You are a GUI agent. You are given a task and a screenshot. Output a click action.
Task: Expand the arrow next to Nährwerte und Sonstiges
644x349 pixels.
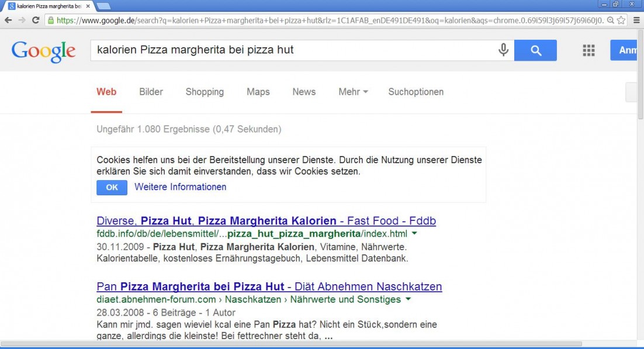408,299
